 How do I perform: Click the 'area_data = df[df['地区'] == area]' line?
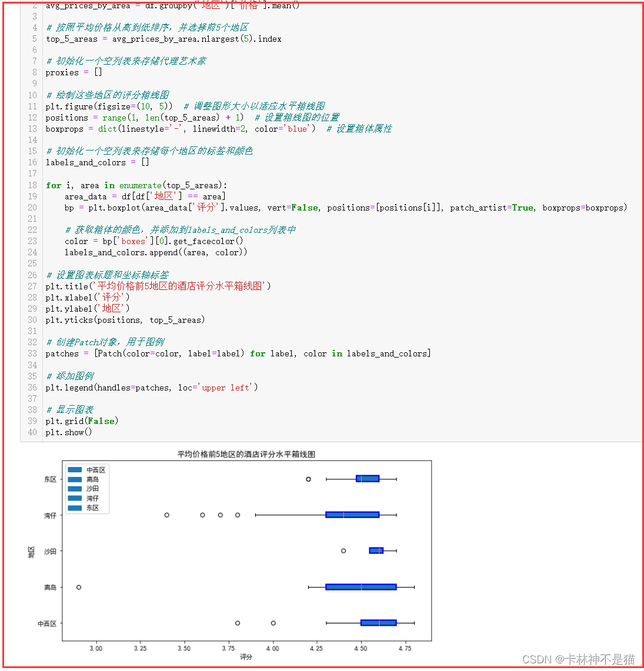tap(145, 196)
